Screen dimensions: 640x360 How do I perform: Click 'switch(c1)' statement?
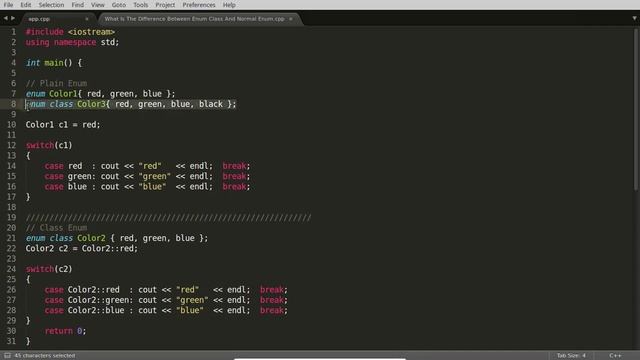pyautogui.click(x=49, y=145)
